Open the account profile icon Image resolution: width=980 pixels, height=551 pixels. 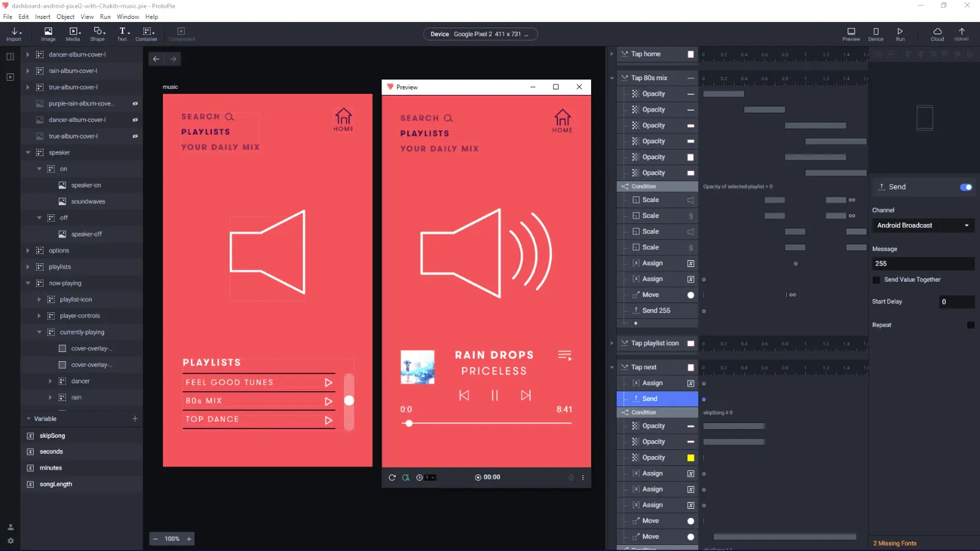(10, 527)
